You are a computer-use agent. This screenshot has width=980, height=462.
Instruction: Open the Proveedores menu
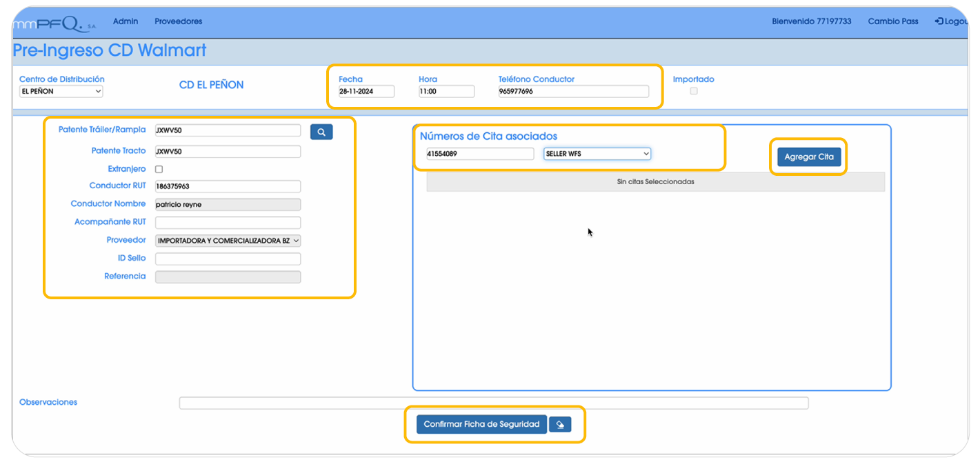pyautogui.click(x=179, y=21)
